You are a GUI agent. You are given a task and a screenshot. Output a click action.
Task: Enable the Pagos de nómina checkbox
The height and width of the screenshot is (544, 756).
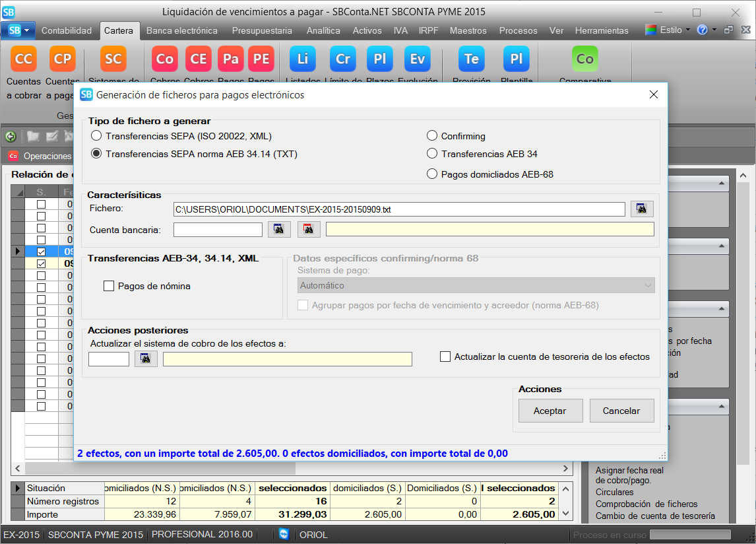tap(109, 286)
